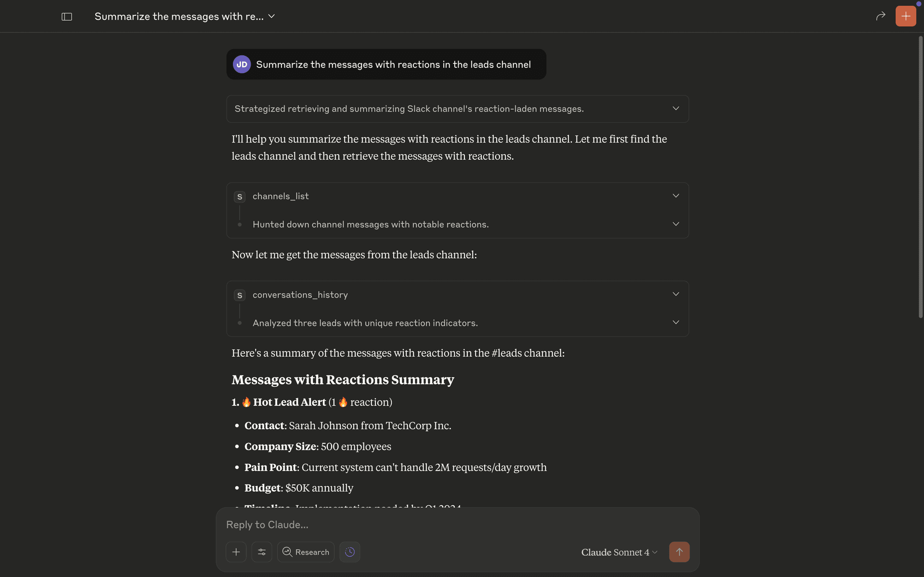Image resolution: width=924 pixels, height=577 pixels.
Task: Toggle extended thinking with the clock icon
Action: tap(350, 552)
